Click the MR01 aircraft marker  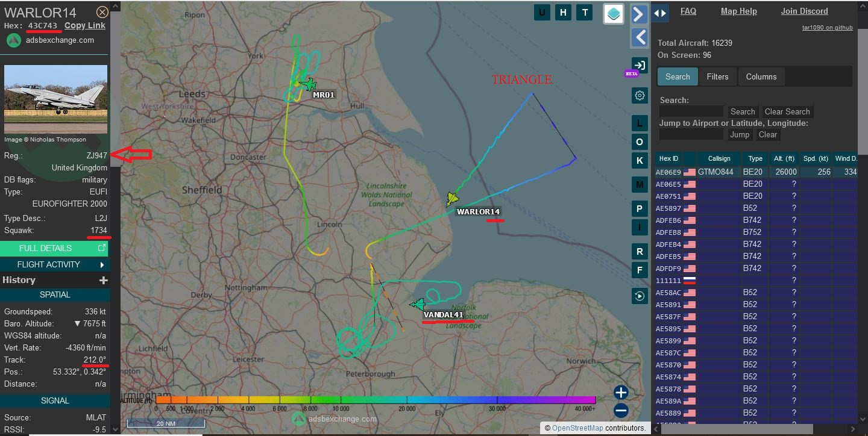tap(309, 84)
